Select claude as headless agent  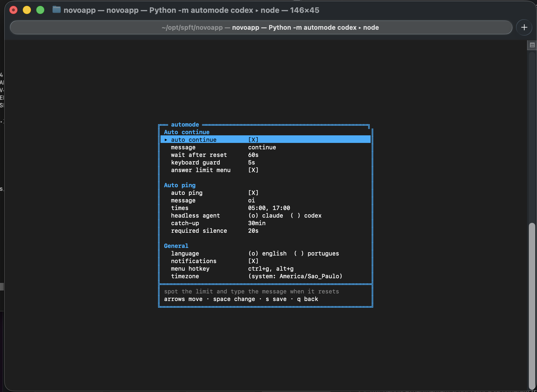tap(266, 216)
